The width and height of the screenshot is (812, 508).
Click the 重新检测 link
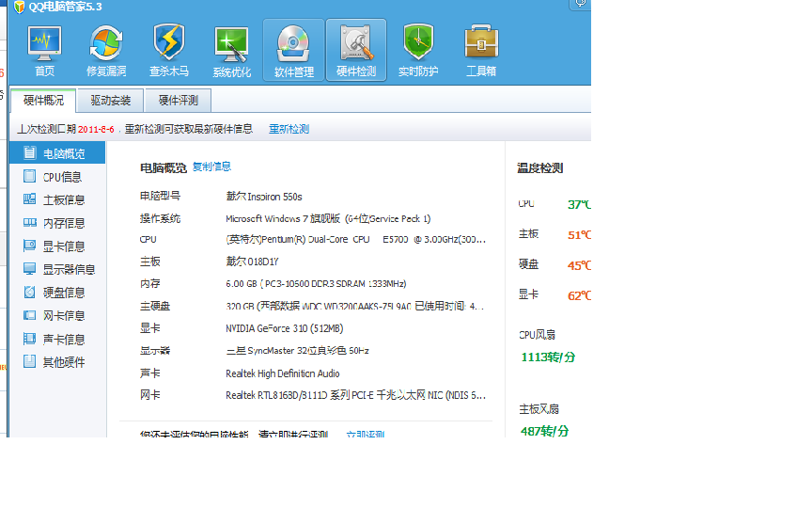(x=289, y=129)
